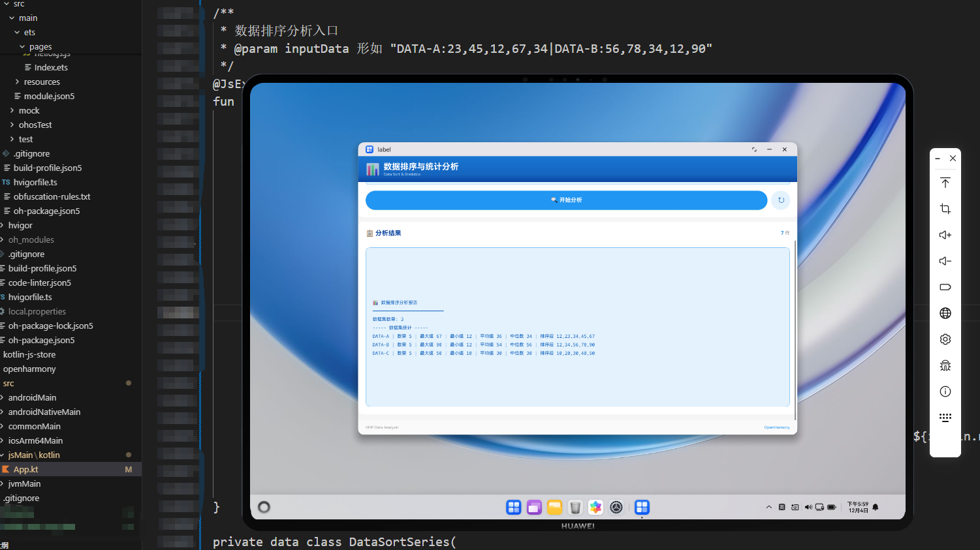This screenshot has height=550, width=980.
Task: Click the bar chart logo in app header
Action: click(x=373, y=170)
